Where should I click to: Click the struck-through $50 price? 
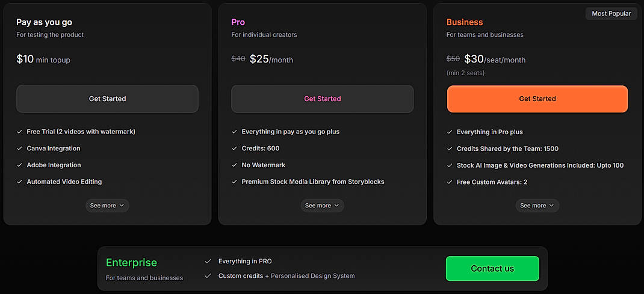(453, 59)
